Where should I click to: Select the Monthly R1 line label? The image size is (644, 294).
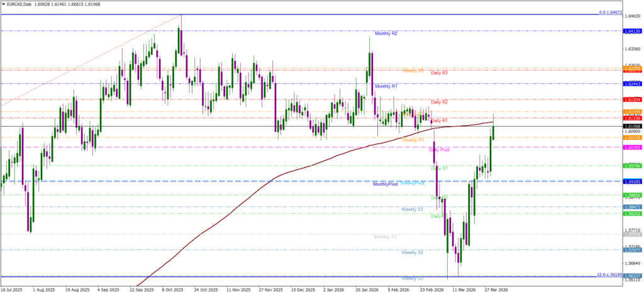click(x=386, y=86)
